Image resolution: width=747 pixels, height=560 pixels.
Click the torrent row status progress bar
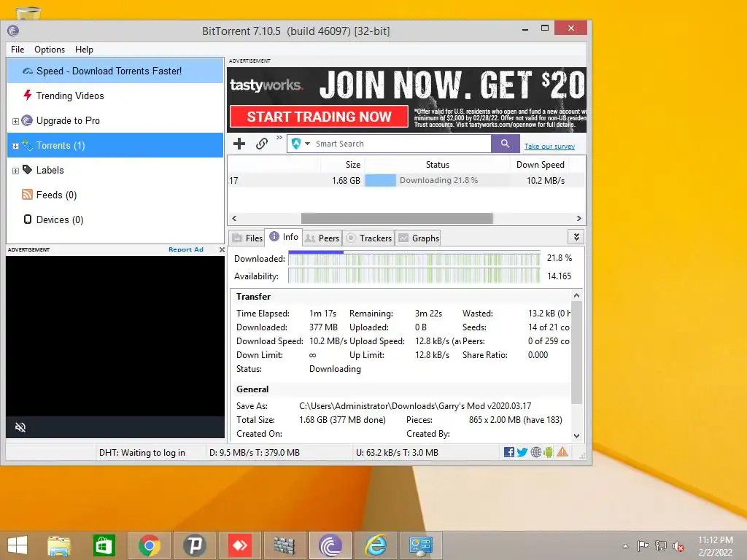click(x=437, y=181)
